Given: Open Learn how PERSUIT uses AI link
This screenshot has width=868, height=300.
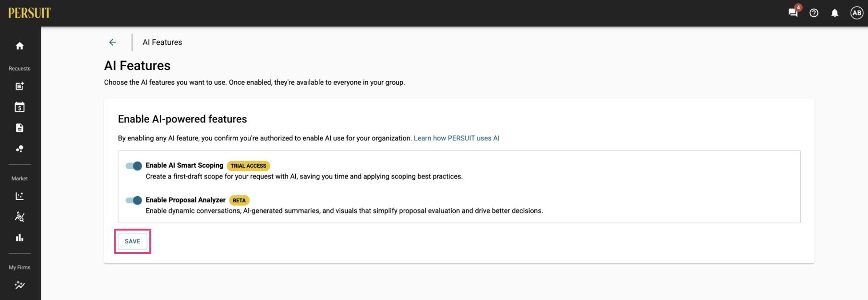Looking at the screenshot, I should coord(457,138).
